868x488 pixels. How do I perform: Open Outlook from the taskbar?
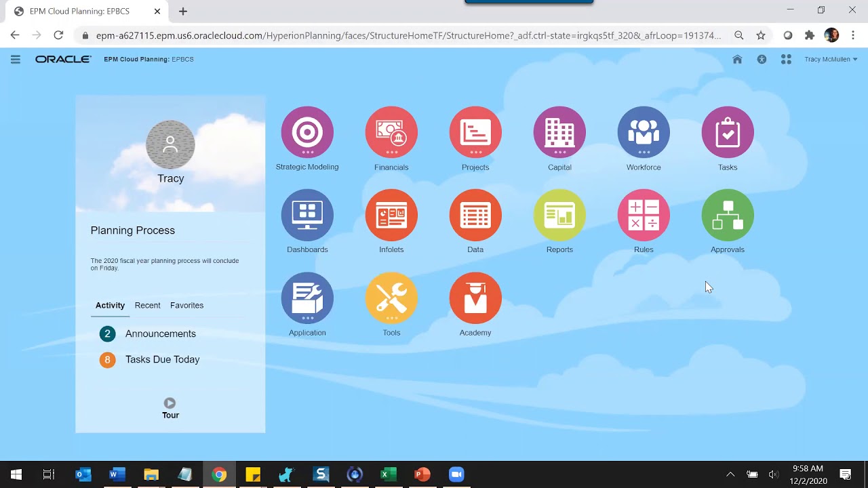click(83, 474)
